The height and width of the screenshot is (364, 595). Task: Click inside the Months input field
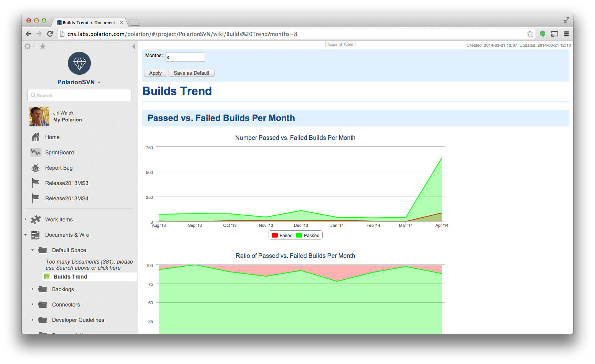click(185, 57)
